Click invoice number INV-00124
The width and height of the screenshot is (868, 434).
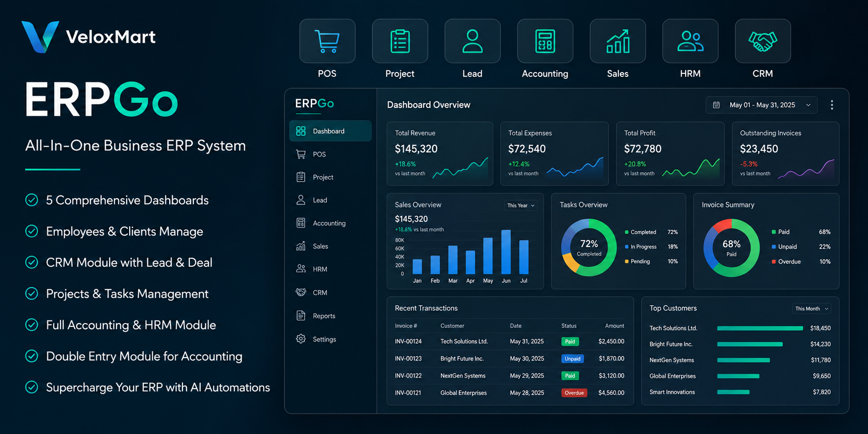[408, 342]
